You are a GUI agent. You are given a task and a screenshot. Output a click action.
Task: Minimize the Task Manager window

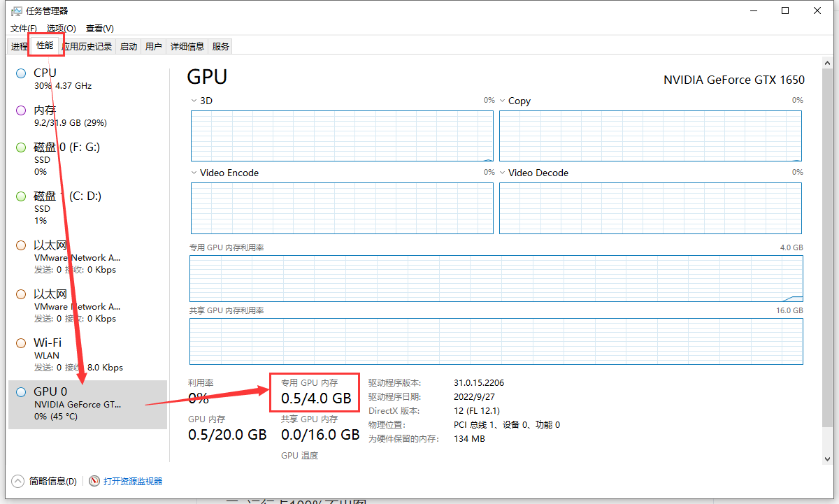(754, 11)
